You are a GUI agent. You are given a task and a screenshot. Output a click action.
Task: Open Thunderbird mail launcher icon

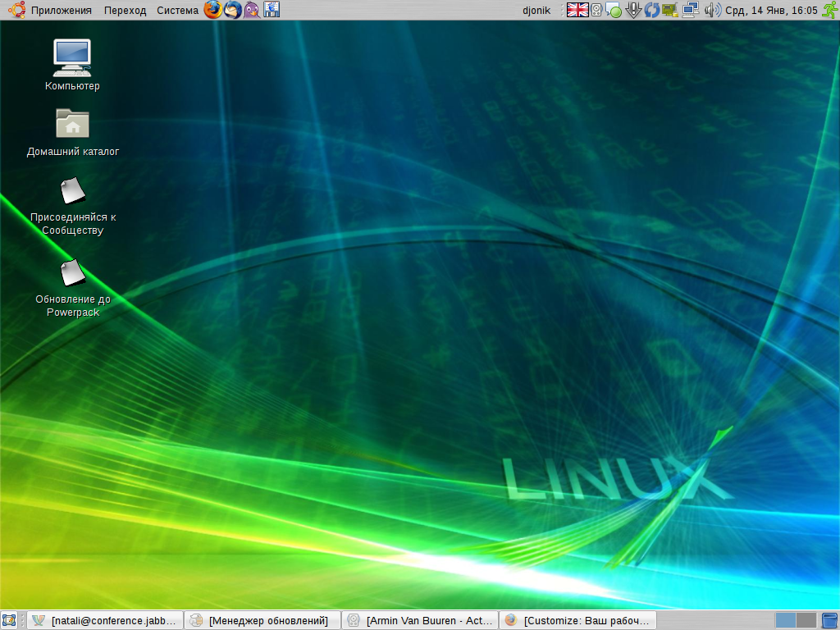(233, 10)
